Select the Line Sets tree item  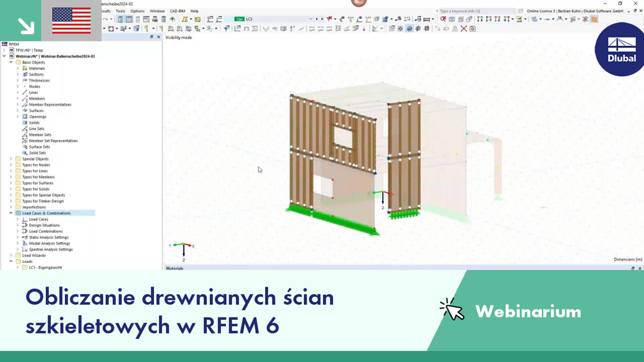tap(36, 129)
